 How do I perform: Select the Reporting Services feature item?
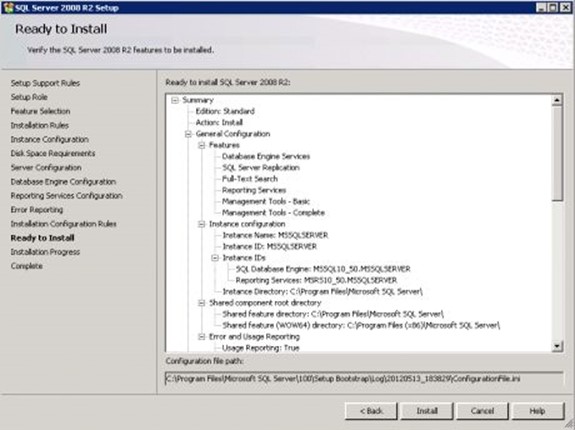(x=254, y=190)
